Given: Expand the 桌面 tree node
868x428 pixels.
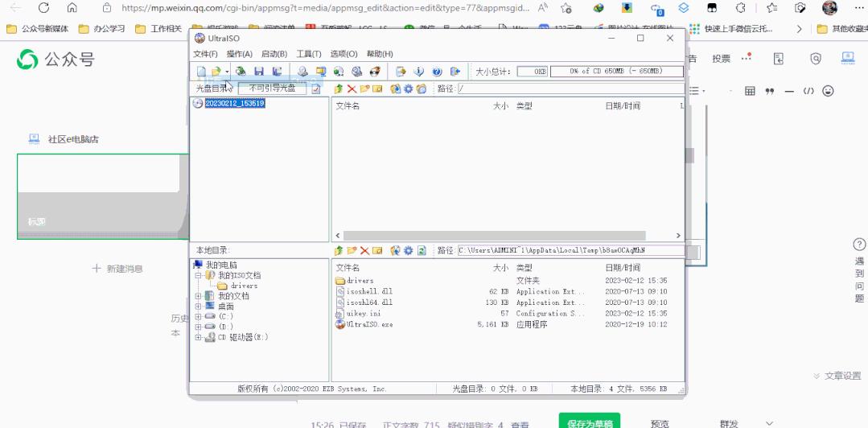Looking at the screenshot, I should click(x=198, y=306).
